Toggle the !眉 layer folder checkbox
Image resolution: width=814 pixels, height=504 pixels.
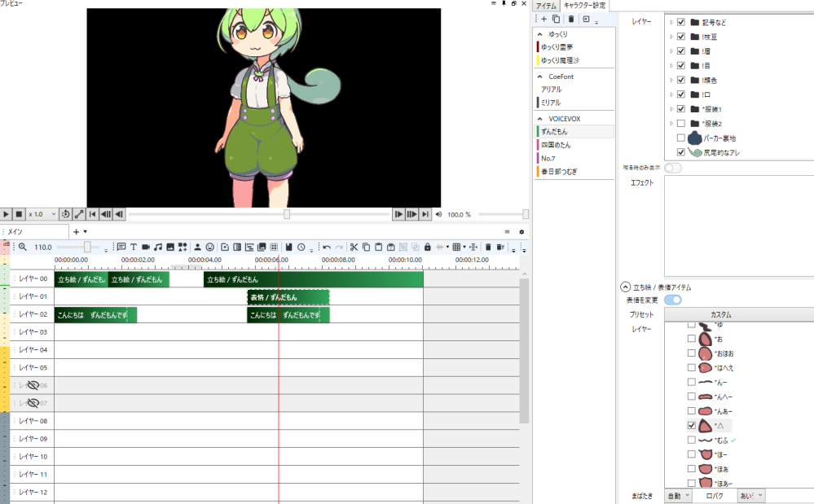pos(681,51)
